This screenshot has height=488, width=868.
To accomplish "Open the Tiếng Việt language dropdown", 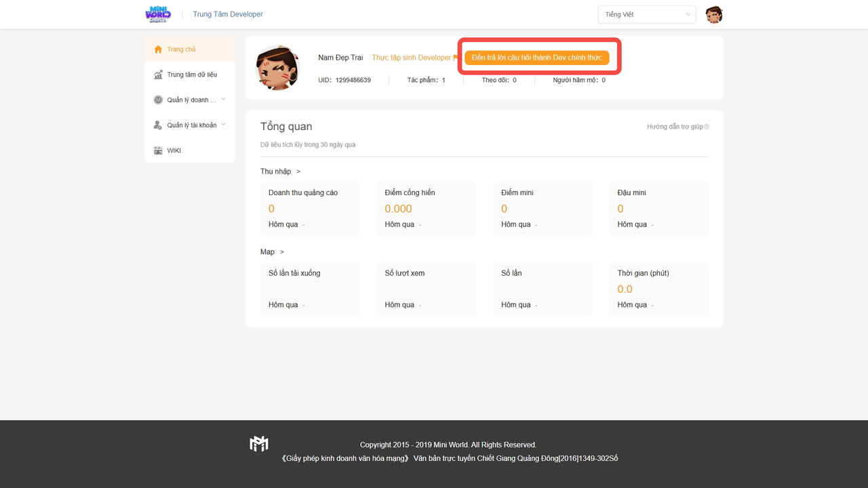I will coord(646,14).
